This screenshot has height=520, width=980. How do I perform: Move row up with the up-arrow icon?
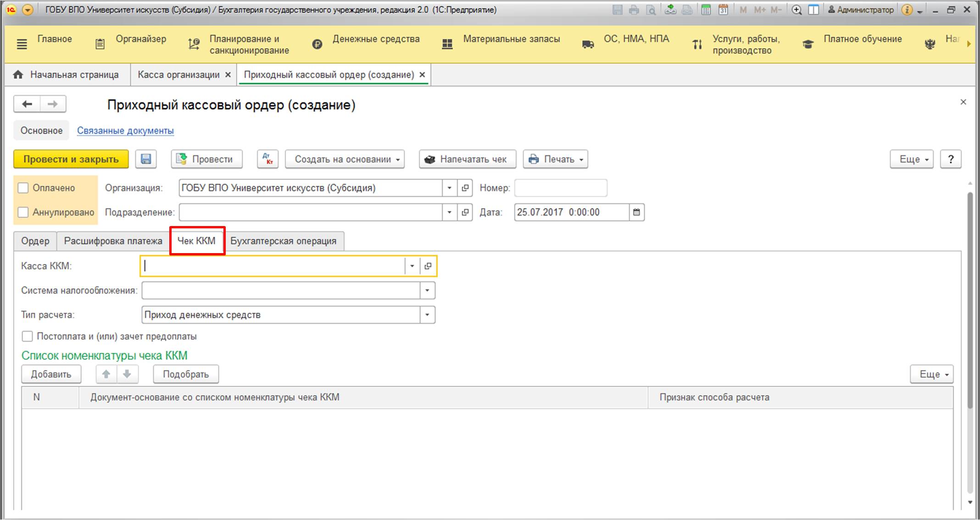[106, 374]
